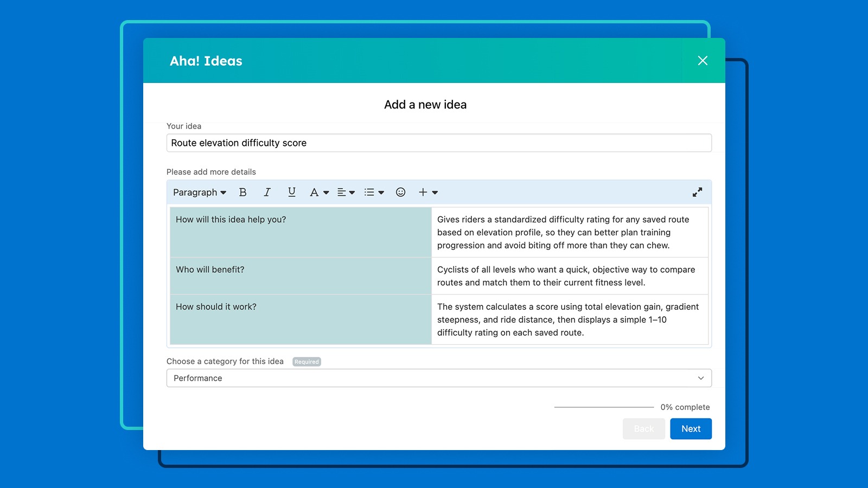Viewport: 868px width, 488px height.
Task: Click the 'Who will benefit?' cell
Action: [301, 276]
